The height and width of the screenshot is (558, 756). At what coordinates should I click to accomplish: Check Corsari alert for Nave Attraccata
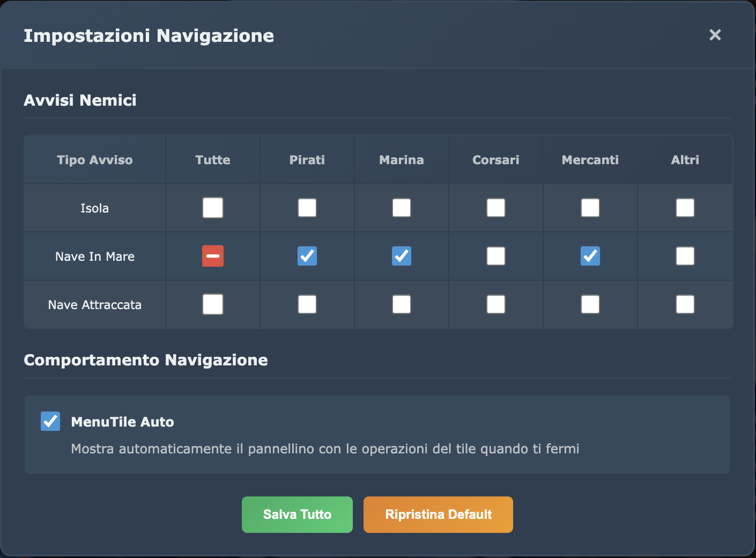[495, 304]
